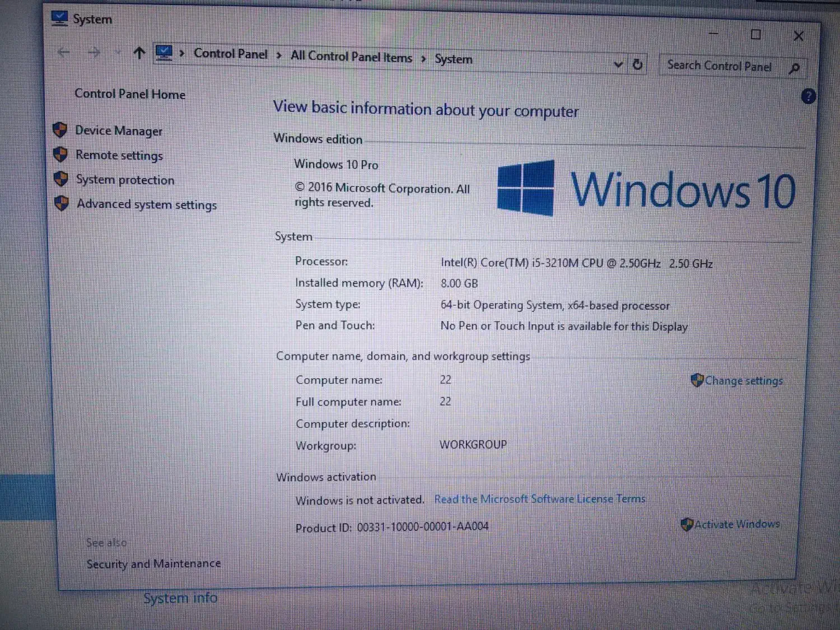
Task: Click the computer icon in address bar
Action: (164, 53)
